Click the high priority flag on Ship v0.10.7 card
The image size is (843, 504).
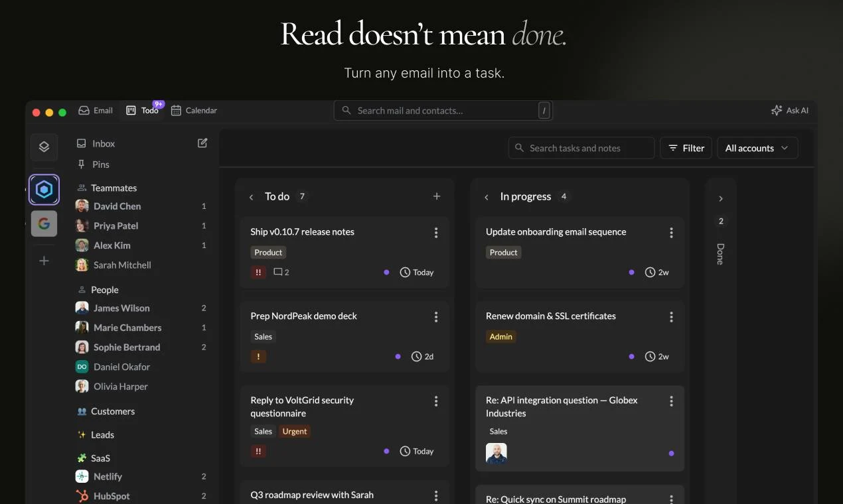[x=258, y=272]
